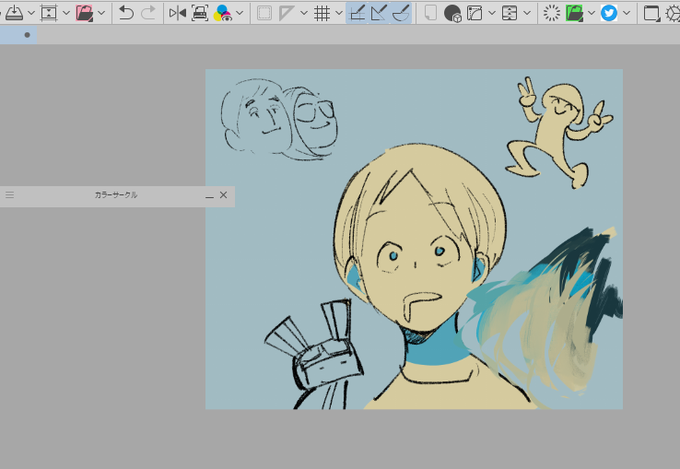Click the curve panel icon
This screenshot has width=680, height=469.
coord(475,13)
